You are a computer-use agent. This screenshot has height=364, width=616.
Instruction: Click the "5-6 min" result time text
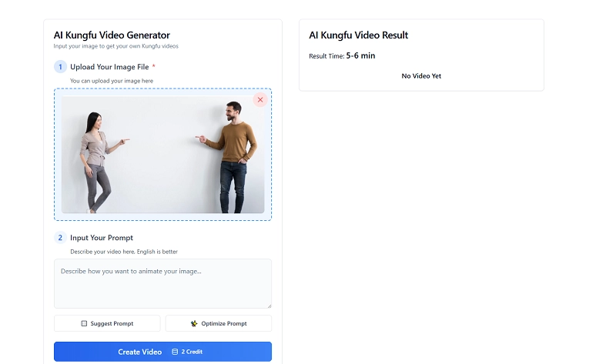pyautogui.click(x=360, y=56)
